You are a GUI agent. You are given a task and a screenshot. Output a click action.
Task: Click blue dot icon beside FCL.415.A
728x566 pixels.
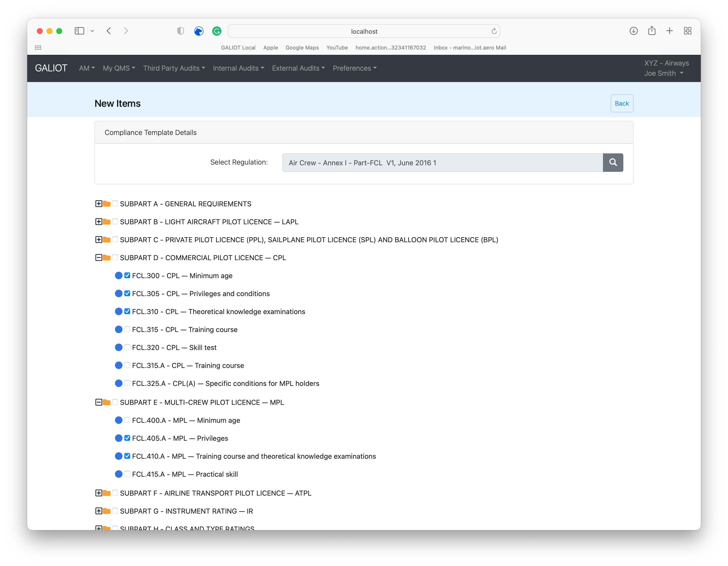coord(119,474)
